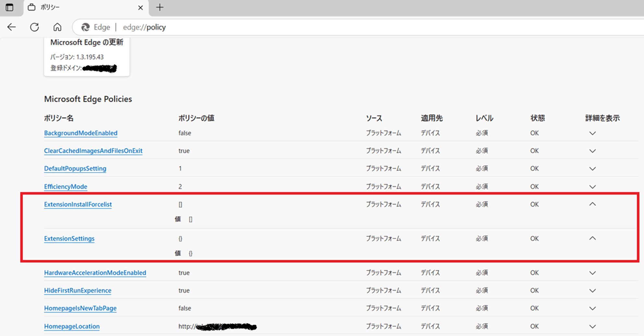Viewport: 644px width, 336px height.
Task: Reload the policy page
Action: click(34, 27)
